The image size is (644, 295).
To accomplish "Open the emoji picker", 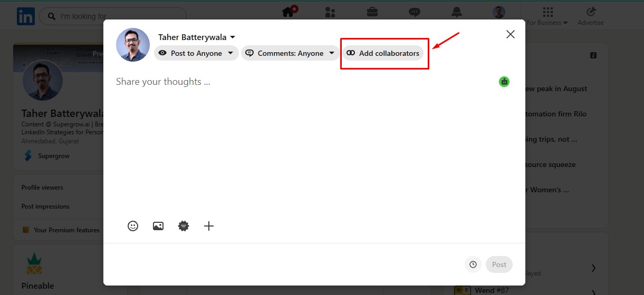I will [x=133, y=226].
